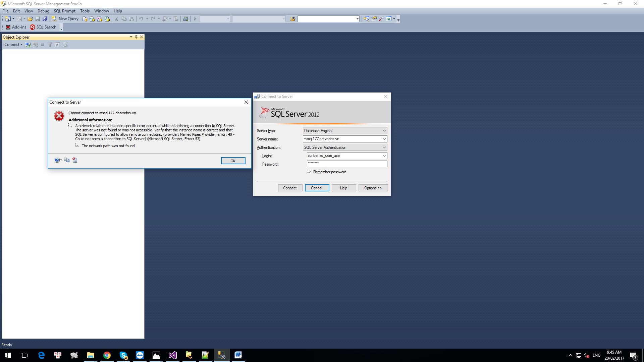Image resolution: width=644 pixels, height=362 pixels.
Task: Expand the Server type dropdown
Action: [384, 131]
